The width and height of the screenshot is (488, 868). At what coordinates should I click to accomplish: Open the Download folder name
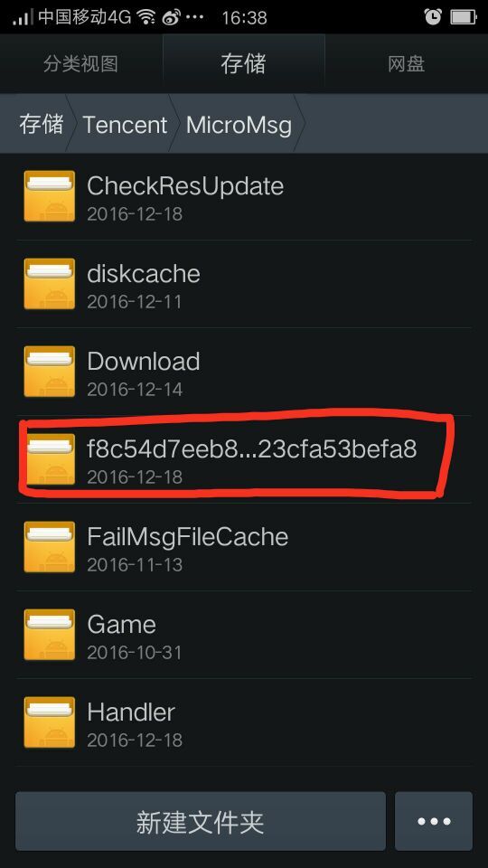coord(144,362)
